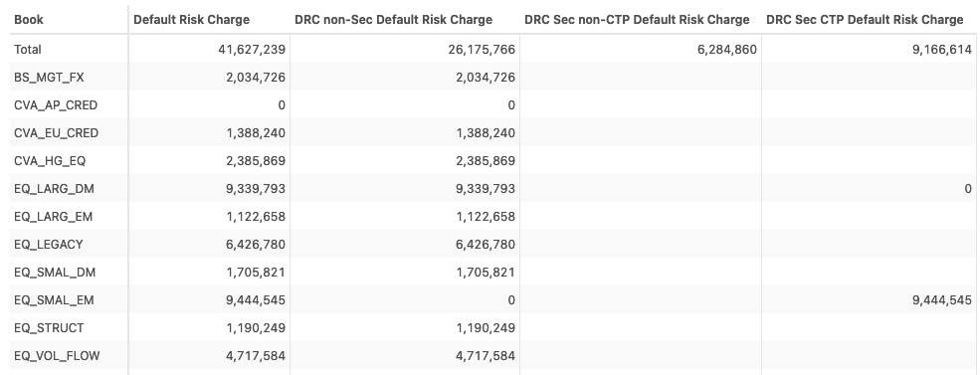The image size is (980, 375).
Task: Click the DRC Sec non-CTP Default Risk Charge header
Action: tap(636, 20)
